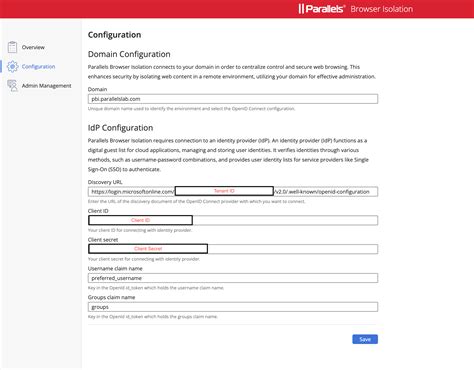Focus the Discovery URL field
This screenshot has width=474, height=370.
[x=233, y=192]
